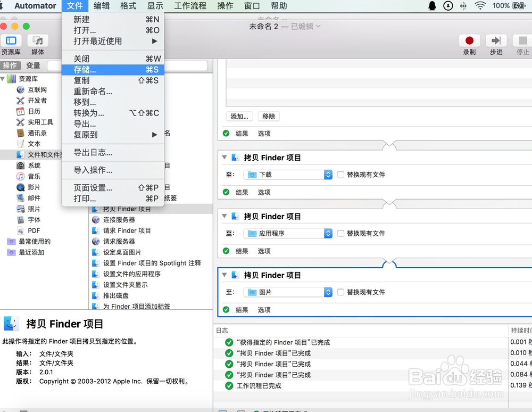532x412 pixels.
Task: Collapse the copy action targeting 应用程序
Action: [225, 216]
